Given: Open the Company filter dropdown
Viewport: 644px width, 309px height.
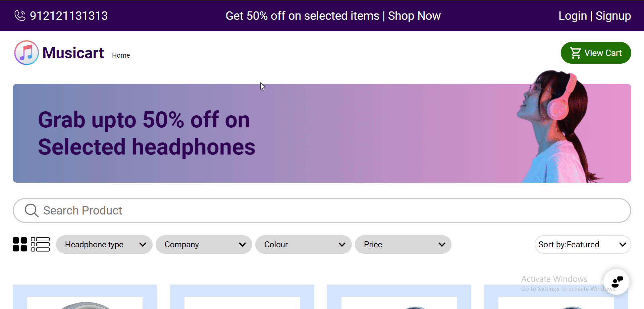Looking at the screenshot, I should (204, 244).
